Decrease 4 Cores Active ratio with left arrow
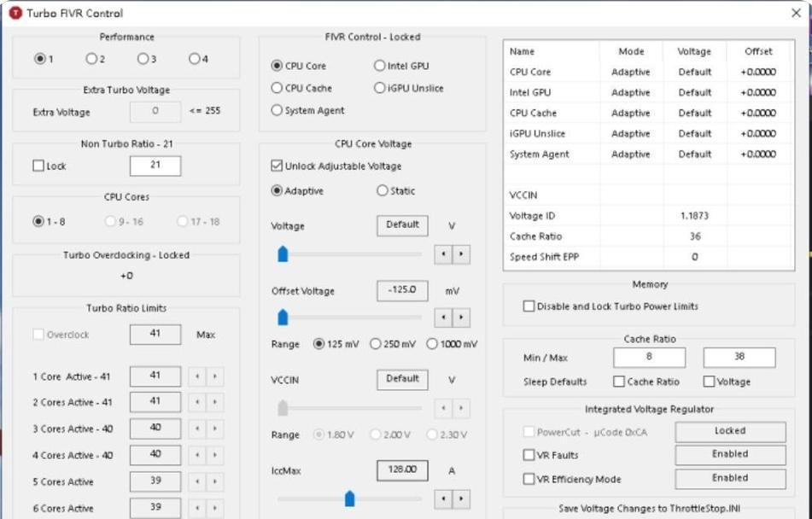Screen dimensions: 812x519 pos(196,455)
